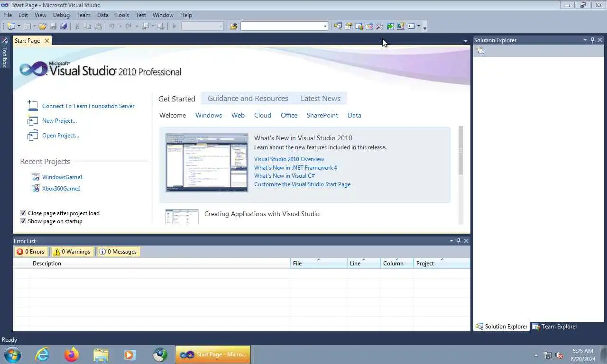607x364 pixels.
Task: Open the Solution Explorer window position dropdown
Action: point(585,40)
